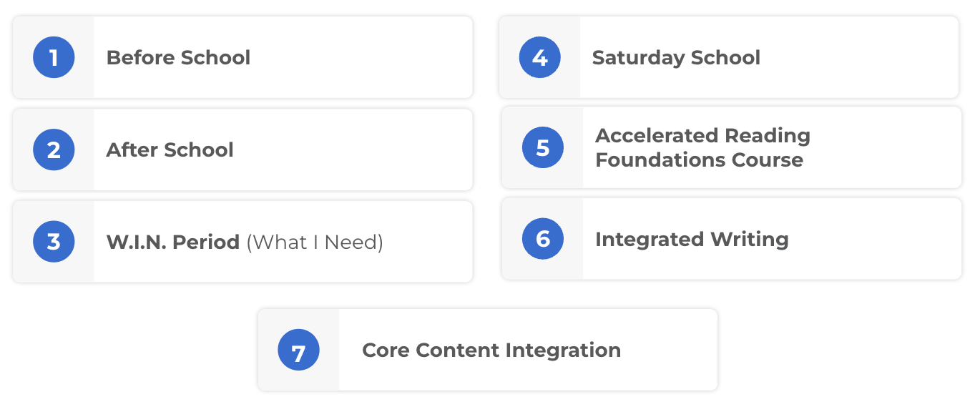Click the blue number 6 circle

[x=543, y=239]
